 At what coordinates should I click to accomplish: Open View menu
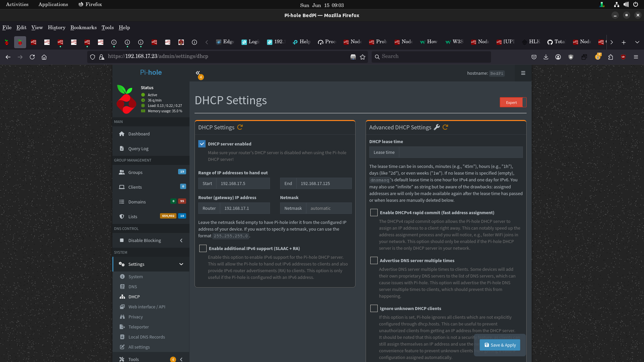pos(37,27)
